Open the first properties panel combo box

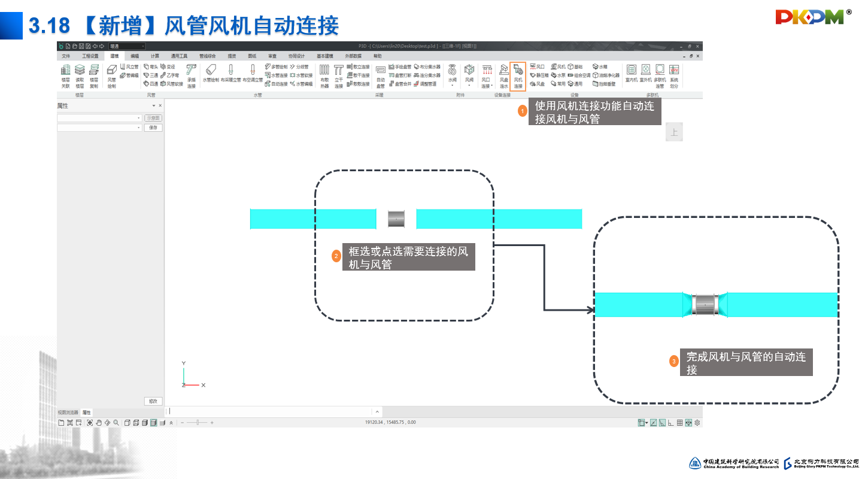coord(99,118)
